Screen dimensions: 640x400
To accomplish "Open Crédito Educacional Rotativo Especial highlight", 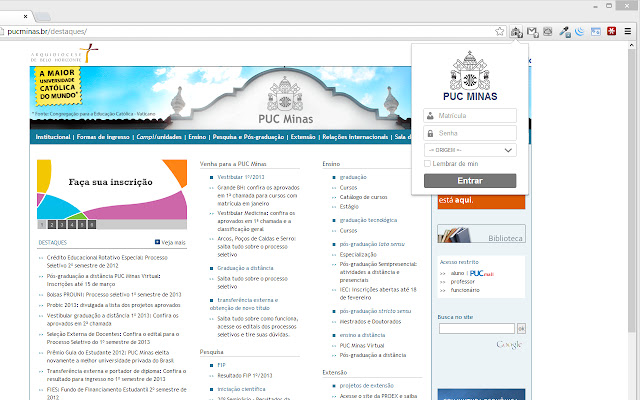I will (x=107, y=262).
